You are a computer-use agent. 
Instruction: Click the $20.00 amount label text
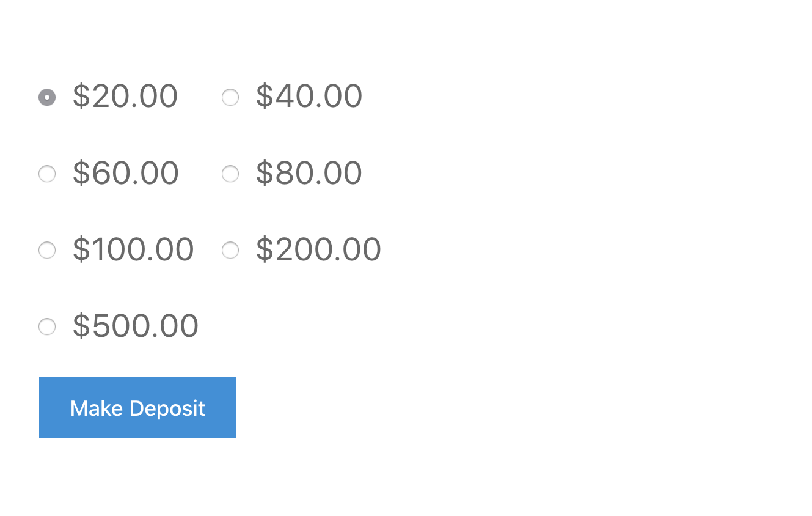pyautogui.click(x=125, y=97)
